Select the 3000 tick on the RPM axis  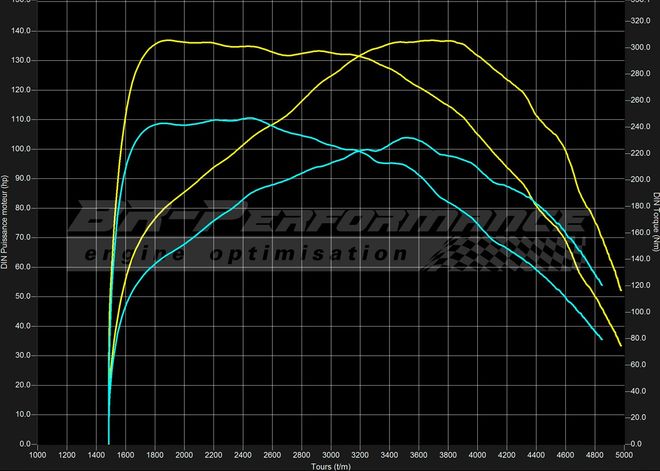pyautogui.click(x=331, y=454)
